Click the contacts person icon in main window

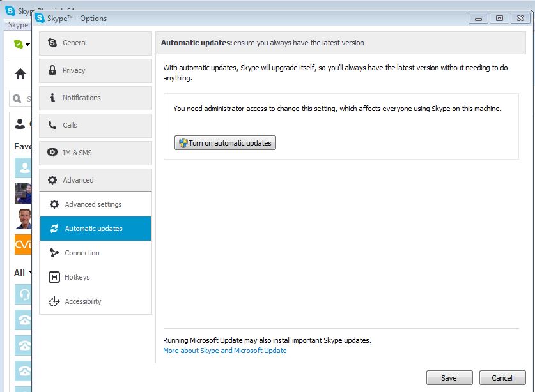tap(20, 124)
